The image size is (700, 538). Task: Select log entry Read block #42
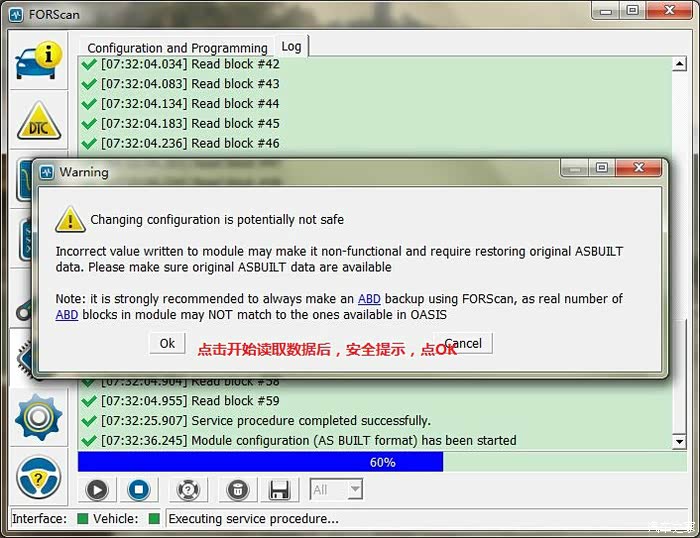(190, 64)
